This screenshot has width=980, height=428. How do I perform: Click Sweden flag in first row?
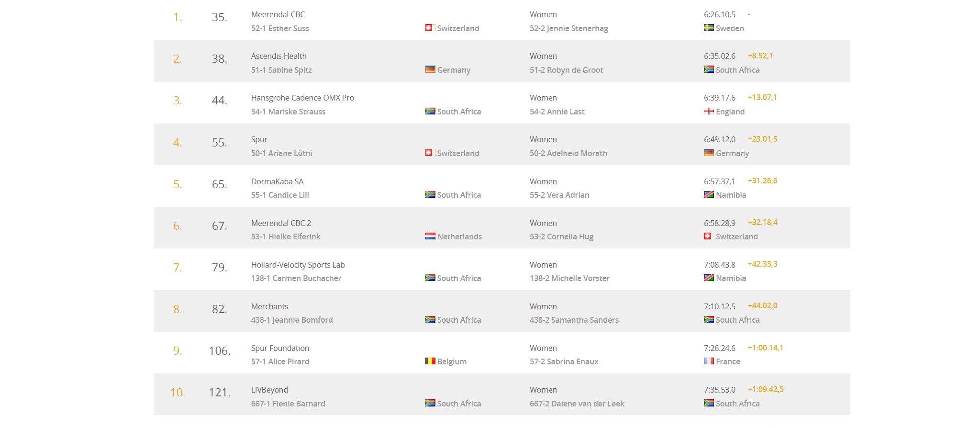pyautogui.click(x=709, y=28)
